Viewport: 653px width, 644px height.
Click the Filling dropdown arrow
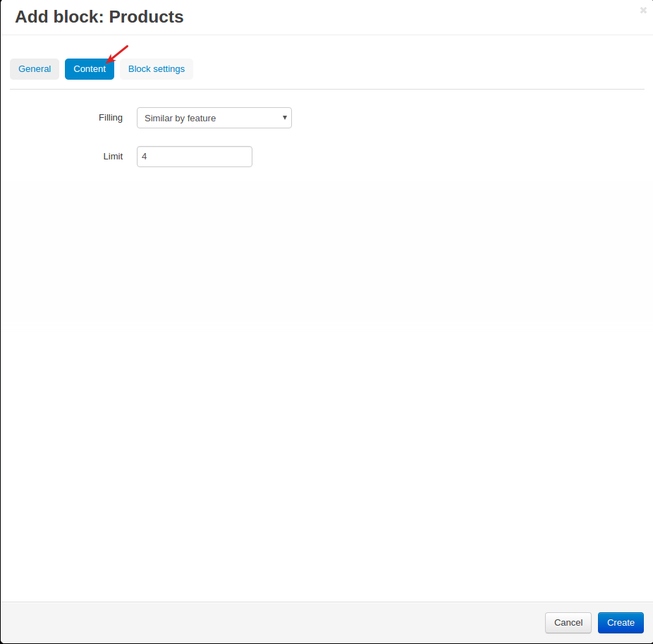pyautogui.click(x=284, y=118)
